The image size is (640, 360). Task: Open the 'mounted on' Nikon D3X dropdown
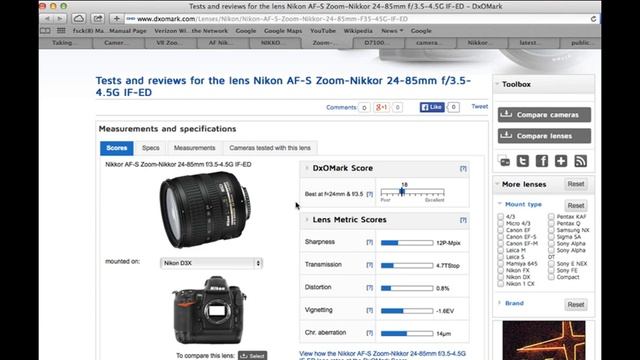[x=211, y=263]
